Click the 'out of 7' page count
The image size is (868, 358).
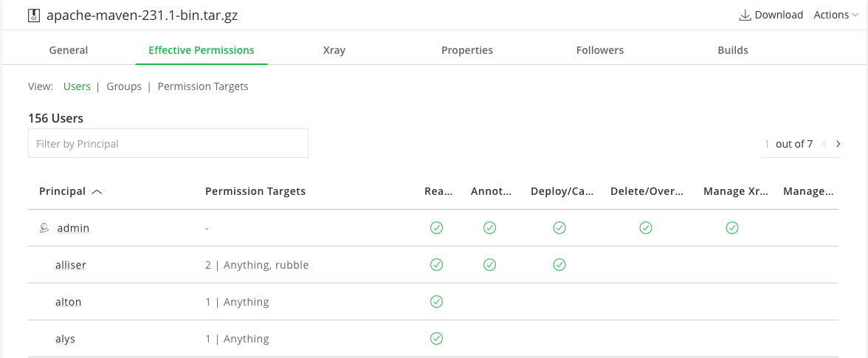(794, 144)
